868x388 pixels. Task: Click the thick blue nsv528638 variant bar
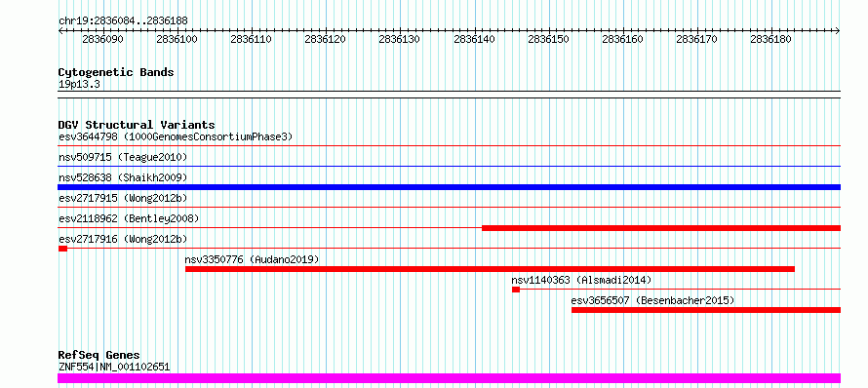449,187
